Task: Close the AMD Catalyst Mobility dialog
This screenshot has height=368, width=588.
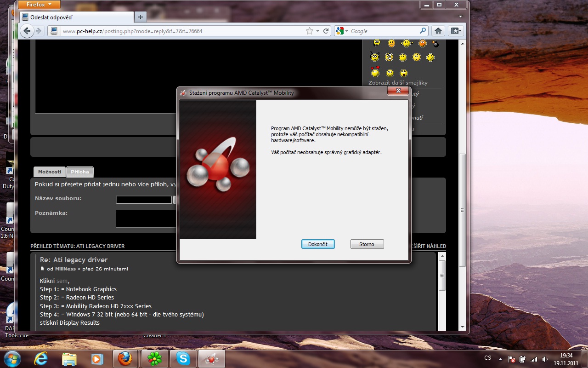Action: coord(398,92)
